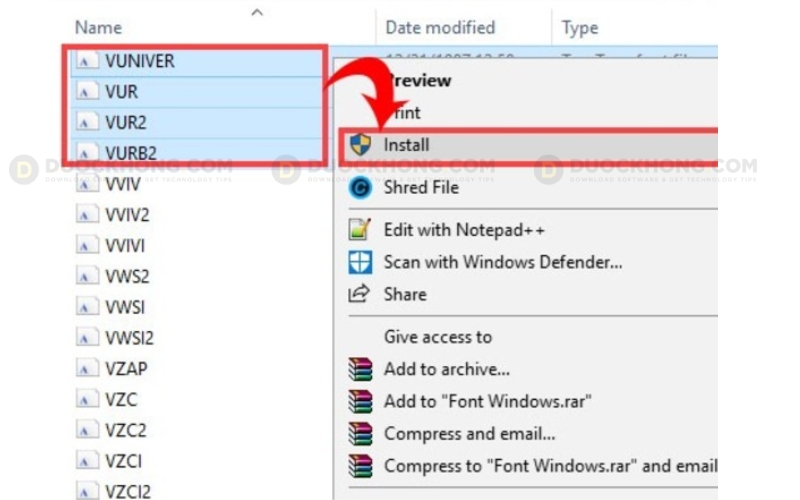
Task: Select the VZCI2 font file
Action: point(126,491)
